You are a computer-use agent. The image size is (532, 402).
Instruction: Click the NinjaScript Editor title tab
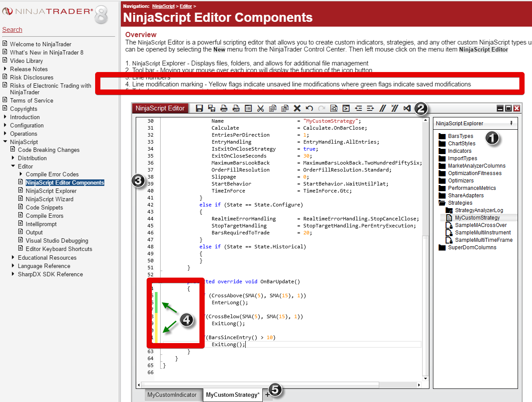(160, 108)
